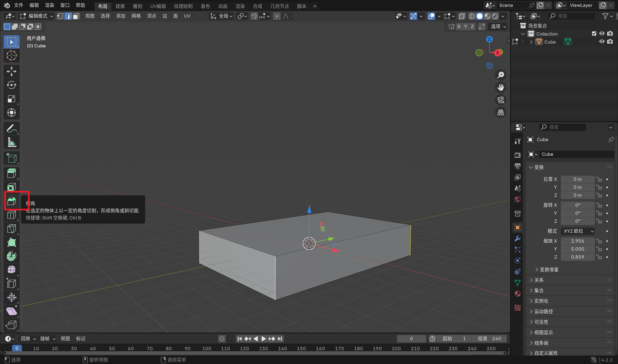Screen dimensions: 618x364
Task: Enable face select mode
Action: pyautogui.click(x=76, y=16)
